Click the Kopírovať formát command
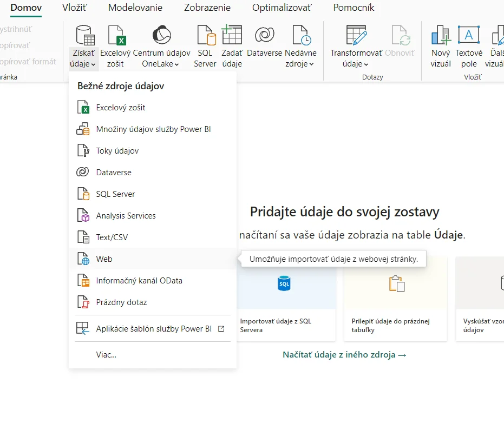 click(x=28, y=61)
